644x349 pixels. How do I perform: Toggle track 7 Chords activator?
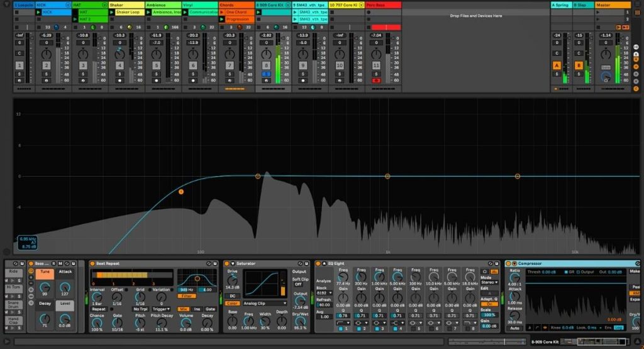coord(230,65)
